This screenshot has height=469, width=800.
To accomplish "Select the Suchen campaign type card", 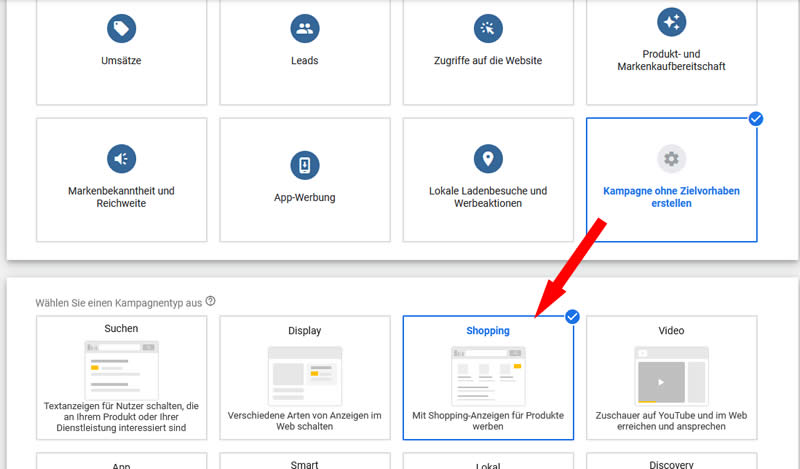I will pyautogui.click(x=121, y=378).
